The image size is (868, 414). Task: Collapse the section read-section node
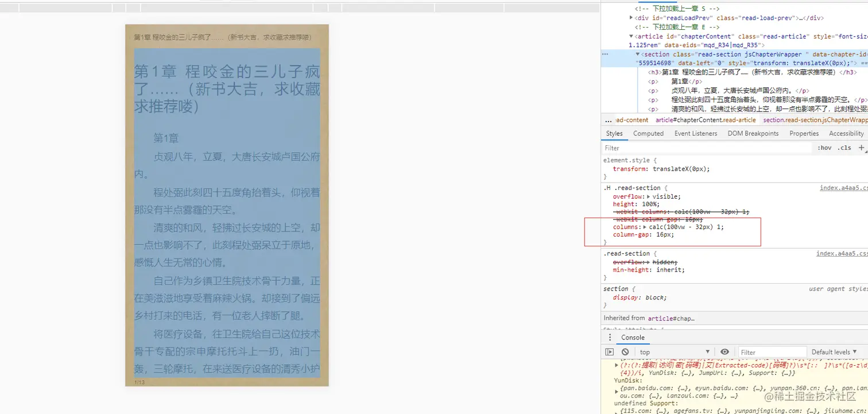point(638,54)
